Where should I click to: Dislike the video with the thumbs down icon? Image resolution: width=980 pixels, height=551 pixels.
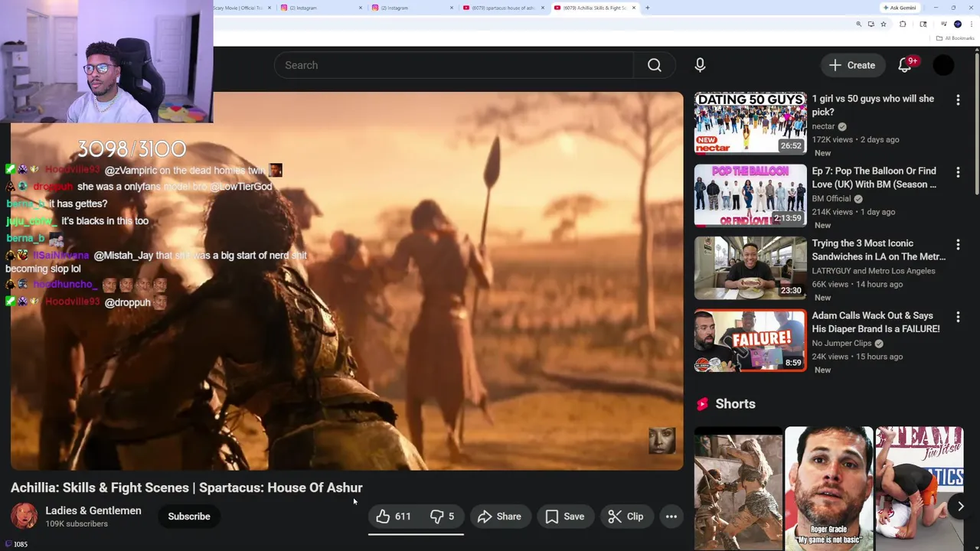pyautogui.click(x=442, y=517)
